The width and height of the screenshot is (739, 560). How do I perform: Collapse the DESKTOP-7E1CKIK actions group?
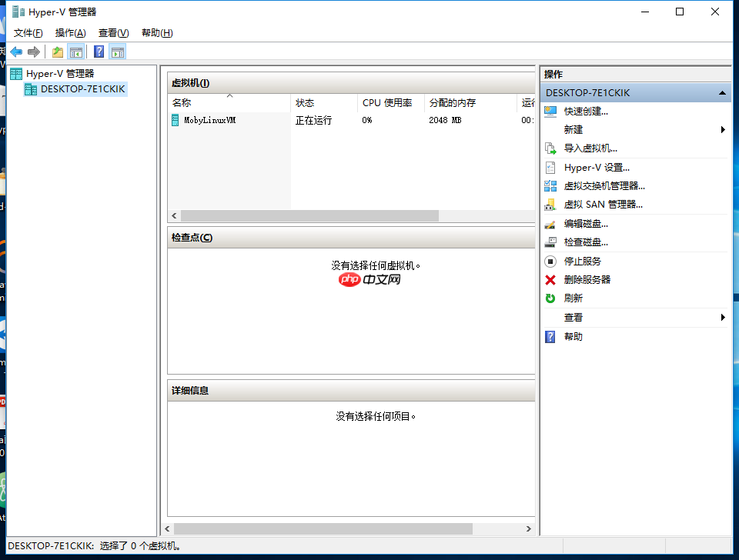coord(722,92)
